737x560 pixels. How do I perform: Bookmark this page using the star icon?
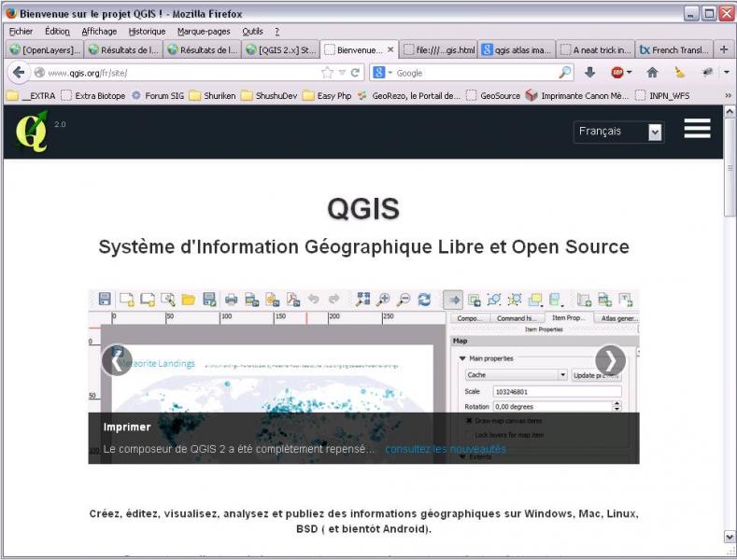327,73
